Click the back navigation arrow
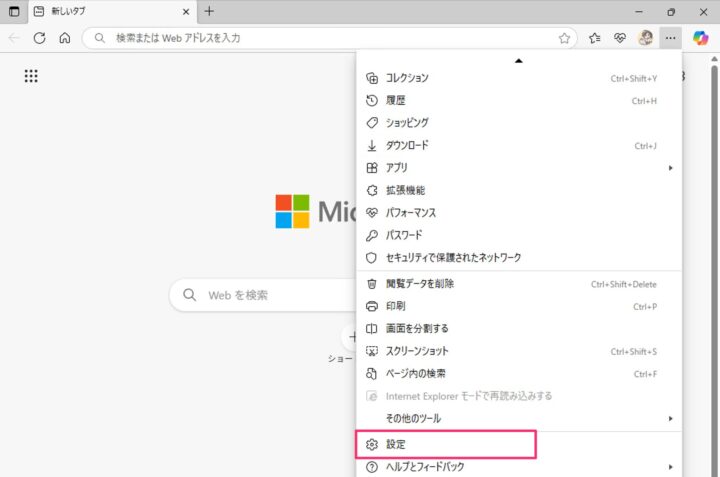This screenshot has height=477, width=720. 14,38
